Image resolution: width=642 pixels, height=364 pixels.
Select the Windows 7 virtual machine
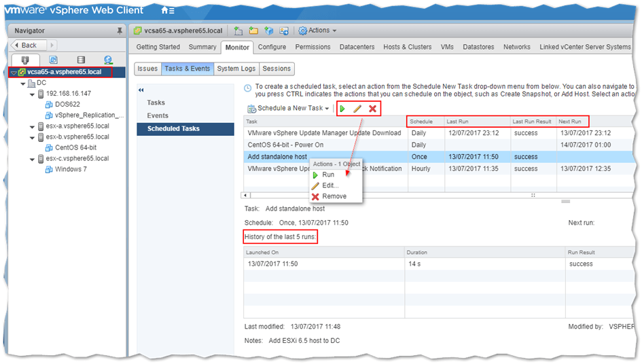71,170
